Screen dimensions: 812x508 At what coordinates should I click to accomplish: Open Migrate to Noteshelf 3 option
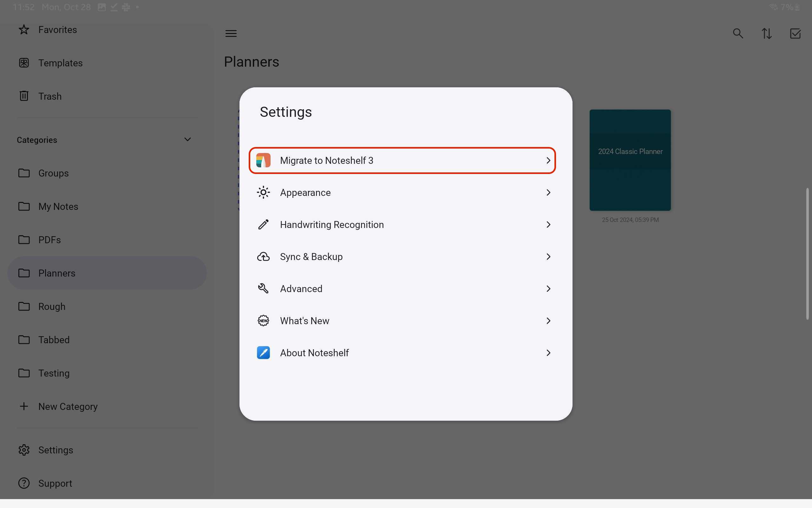pos(402,161)
